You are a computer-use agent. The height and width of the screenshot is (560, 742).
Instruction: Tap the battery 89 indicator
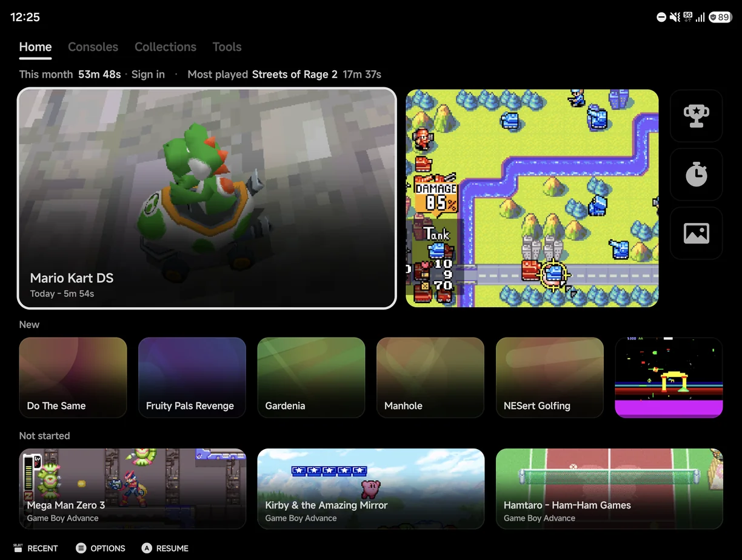[720, 18]
